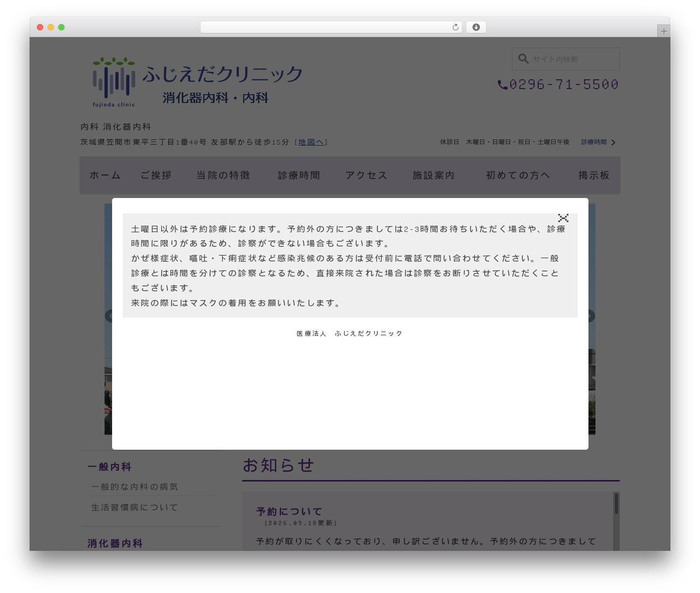Open the 施設案内 menu item
Screen dimensions: 700x593
click(433, 175)
